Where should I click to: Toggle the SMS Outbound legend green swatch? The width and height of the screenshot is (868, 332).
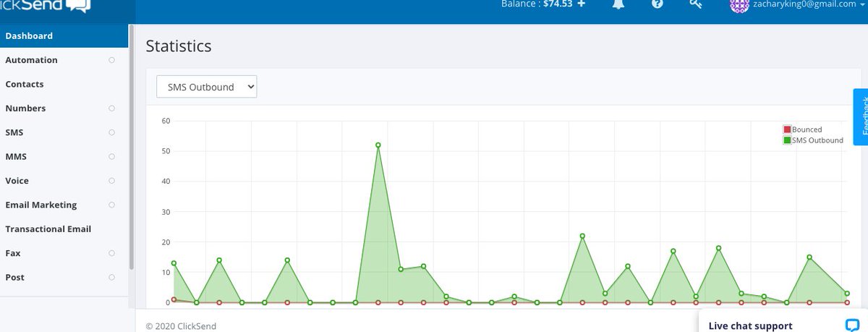tap(787, 140)
